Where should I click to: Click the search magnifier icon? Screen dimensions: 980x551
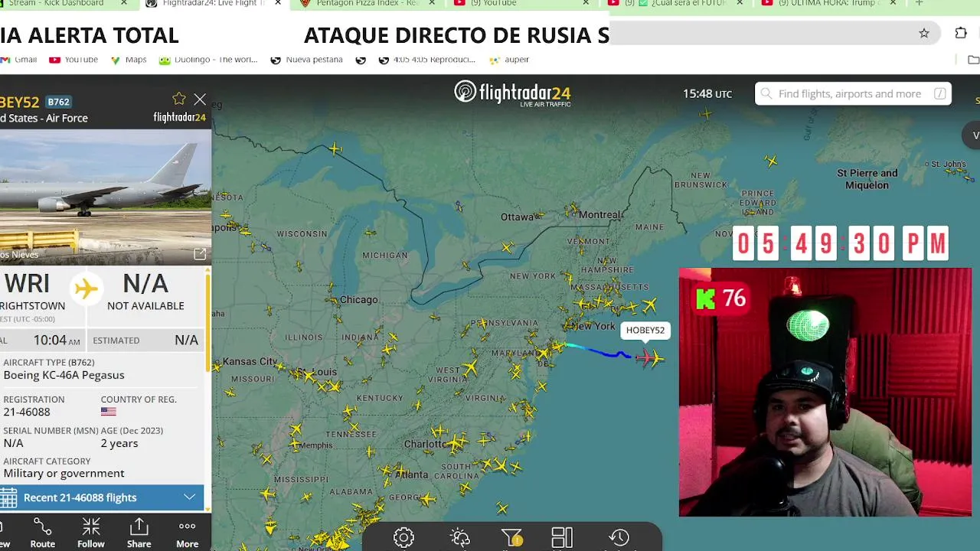tap(766, 93)
